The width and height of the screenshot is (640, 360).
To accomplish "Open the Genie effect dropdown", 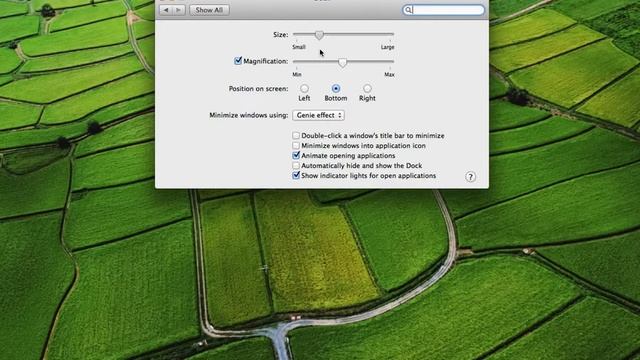I will [318, 116].
